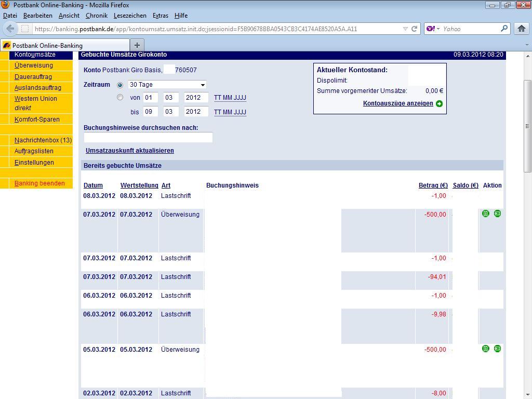Viewport: 532px width, 399px height.
Task: Click the green transfer-form icon for the 07.03.2012 Überweisung
Action: click(x=497, y=214)
